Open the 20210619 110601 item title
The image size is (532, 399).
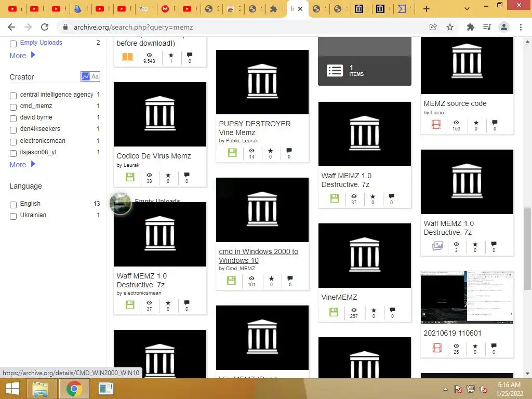click(x=453, y=333)
